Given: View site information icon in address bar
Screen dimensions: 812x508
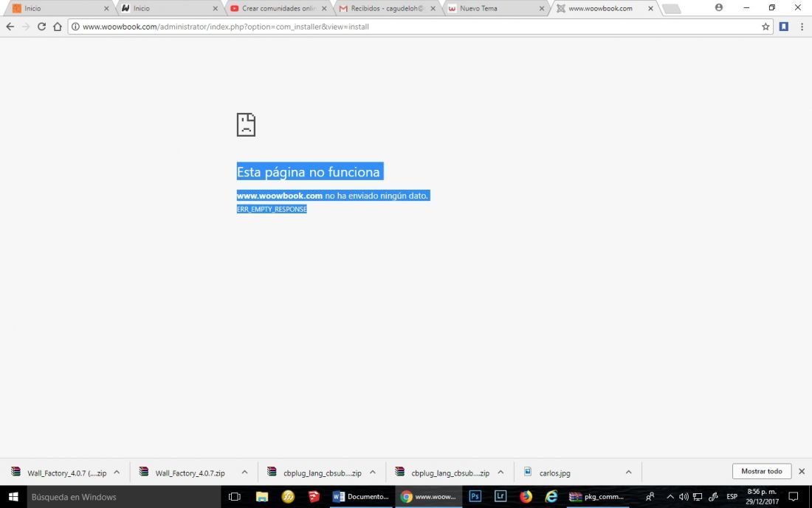Looking at the screenshot, I should (x=75, y=27).
